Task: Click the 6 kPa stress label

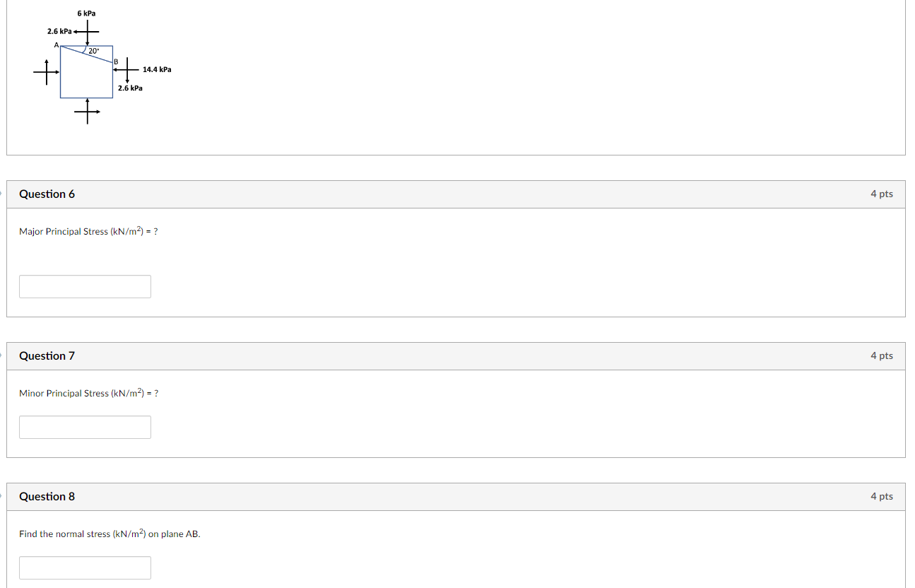Action: pos(86,12)
